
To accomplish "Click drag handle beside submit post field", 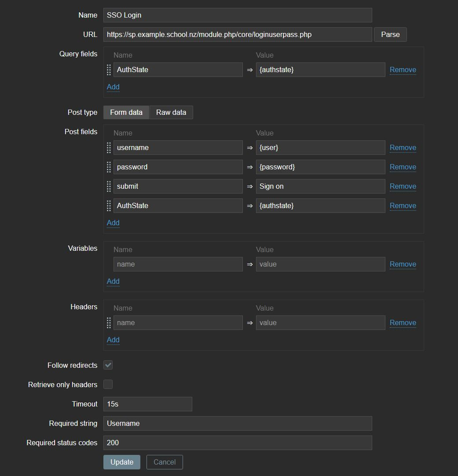I will [109, 187].
